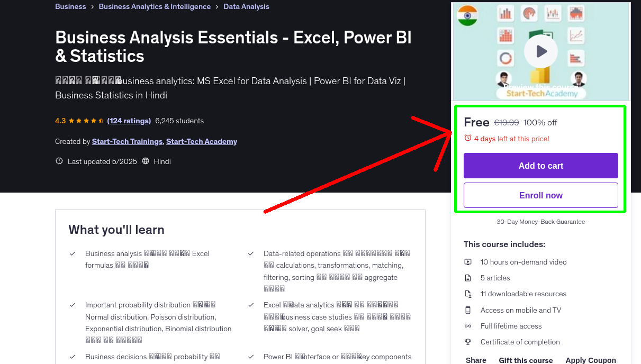The image size is (641, 364).
Task: Click the crossed-out €19.99 price
Action: coord(507,123)
